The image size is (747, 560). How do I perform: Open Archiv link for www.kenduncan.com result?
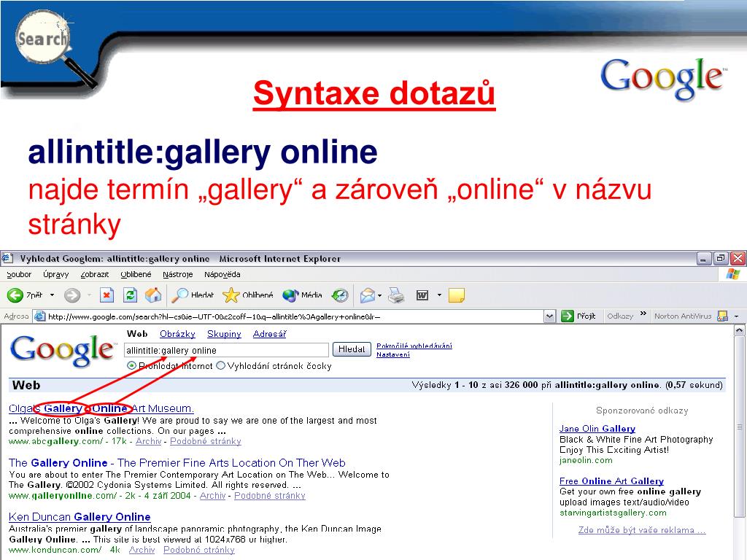(x=142, y=550)
